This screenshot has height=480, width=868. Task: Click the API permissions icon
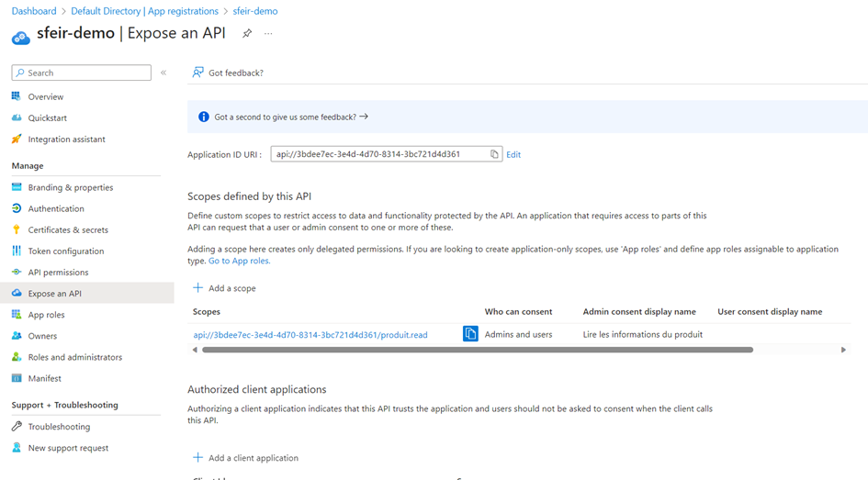17,272
